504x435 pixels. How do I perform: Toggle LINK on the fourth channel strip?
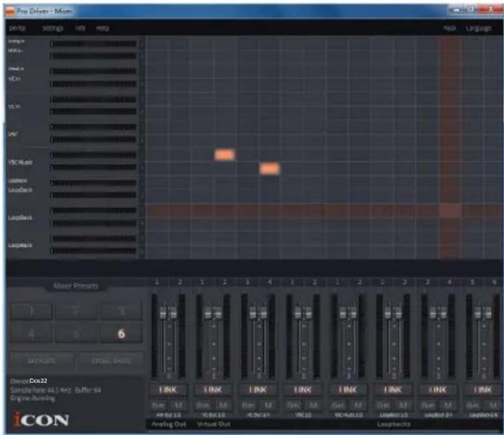(303, 390)
